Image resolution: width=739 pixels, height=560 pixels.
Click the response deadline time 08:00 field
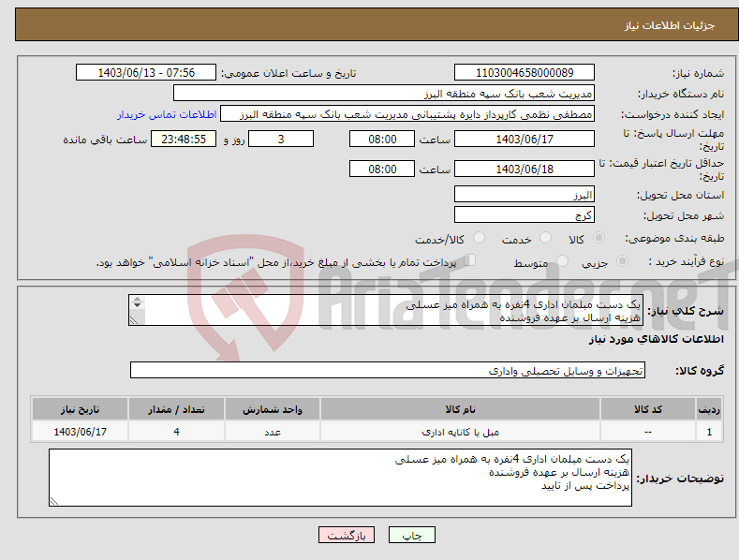[382, 139]
